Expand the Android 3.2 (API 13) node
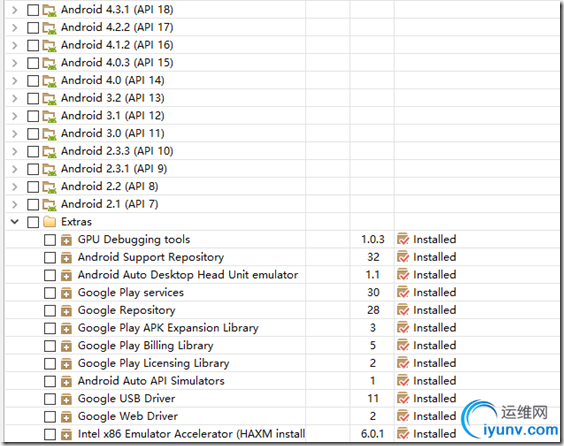The image size is (564, 446). 14,98
